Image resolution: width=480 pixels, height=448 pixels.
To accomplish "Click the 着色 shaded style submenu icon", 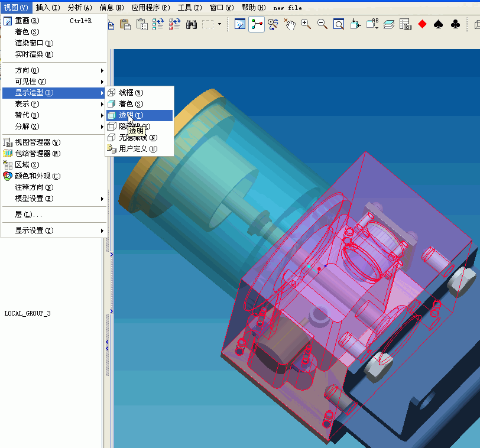I will point(112,104).
